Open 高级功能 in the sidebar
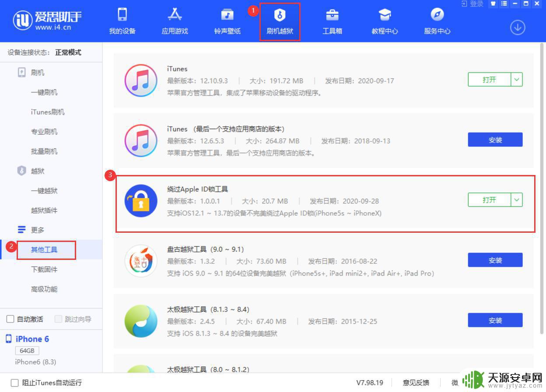546x392 pixels. (44, 289)
